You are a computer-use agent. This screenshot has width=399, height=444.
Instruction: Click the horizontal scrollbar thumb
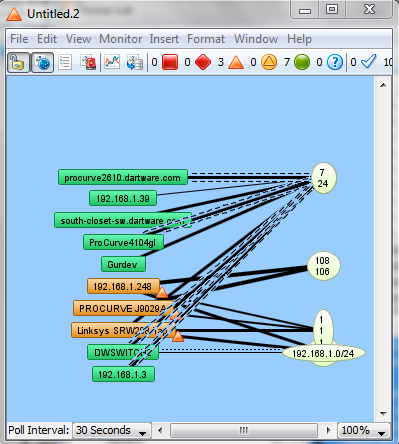pyautogui.click(x=244, y=430)
